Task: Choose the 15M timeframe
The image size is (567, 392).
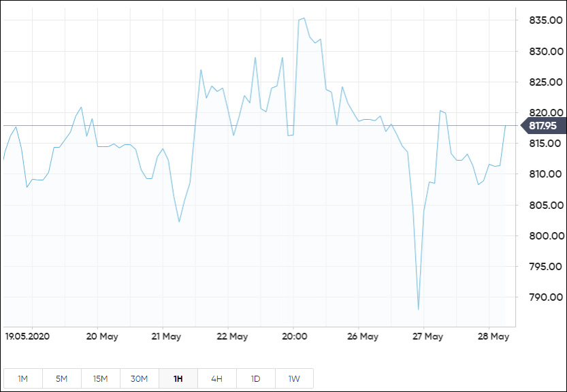Action: tap(100, 378)
